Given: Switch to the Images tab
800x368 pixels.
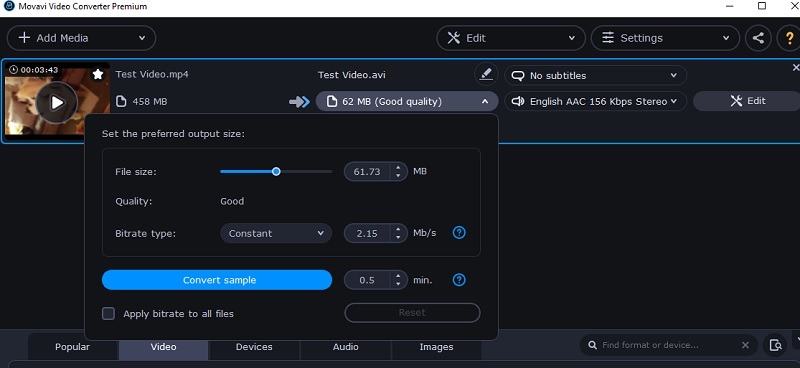Looking at the screenshot, I should (x=436, y=347).
